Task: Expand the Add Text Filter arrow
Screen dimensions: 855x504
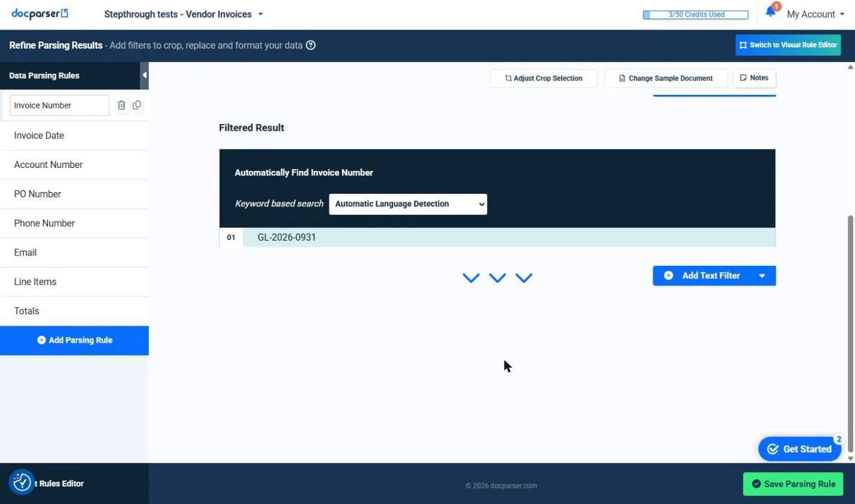Action: click(x=762, y=276)
